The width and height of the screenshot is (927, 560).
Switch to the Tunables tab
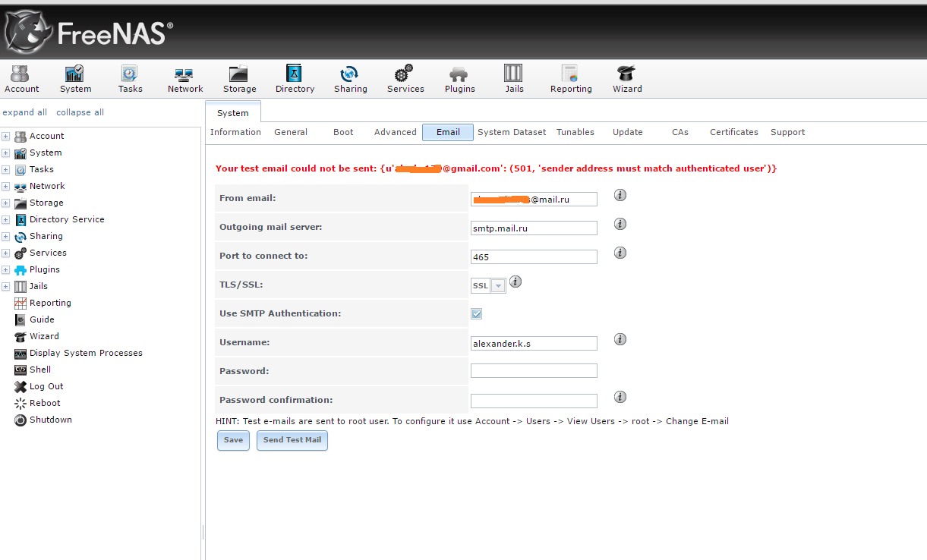point(575,132)
